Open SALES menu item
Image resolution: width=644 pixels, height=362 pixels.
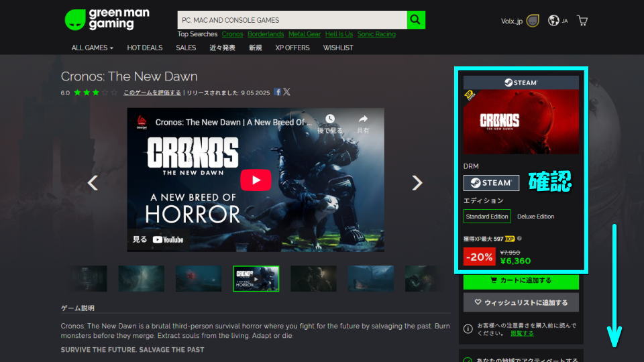[x=186, y=48]
